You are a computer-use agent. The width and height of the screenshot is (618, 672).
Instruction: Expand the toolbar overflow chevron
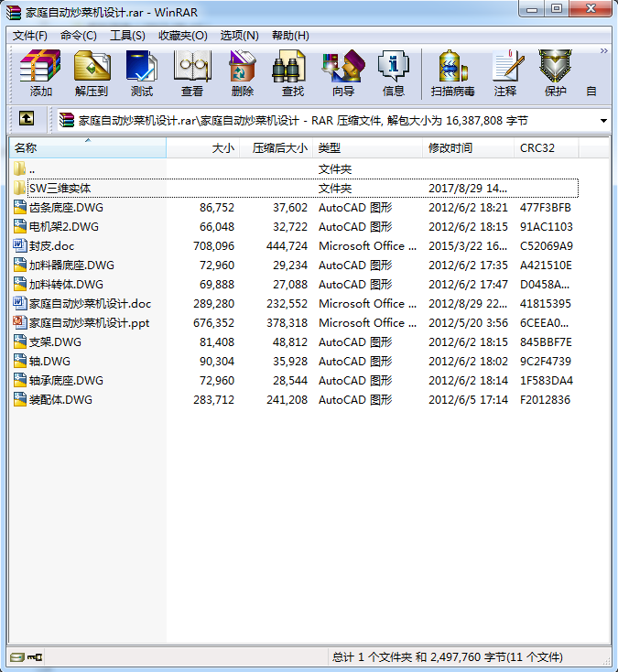pyautogui.click(x=604, y=51)
